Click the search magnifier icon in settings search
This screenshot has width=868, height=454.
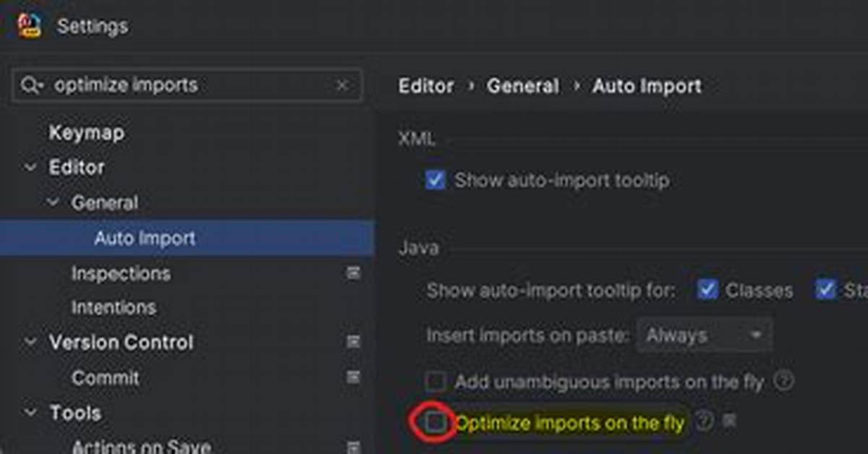point(31,85)
